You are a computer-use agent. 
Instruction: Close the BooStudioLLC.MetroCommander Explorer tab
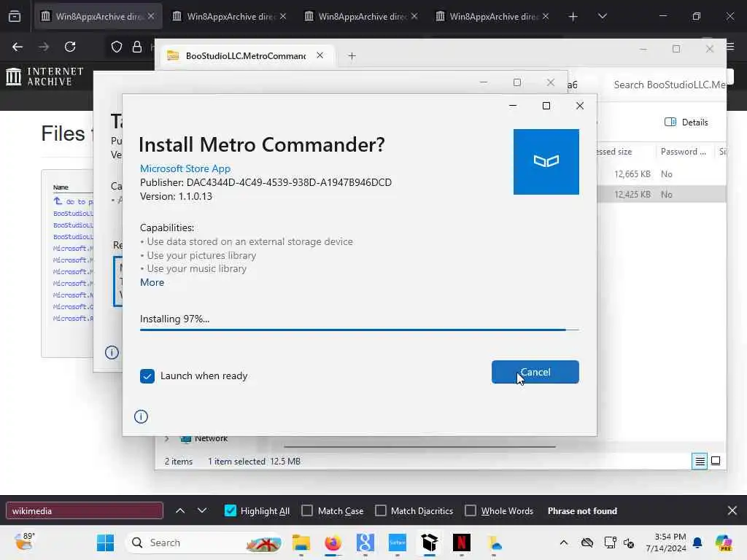click(x=320, y=55)
